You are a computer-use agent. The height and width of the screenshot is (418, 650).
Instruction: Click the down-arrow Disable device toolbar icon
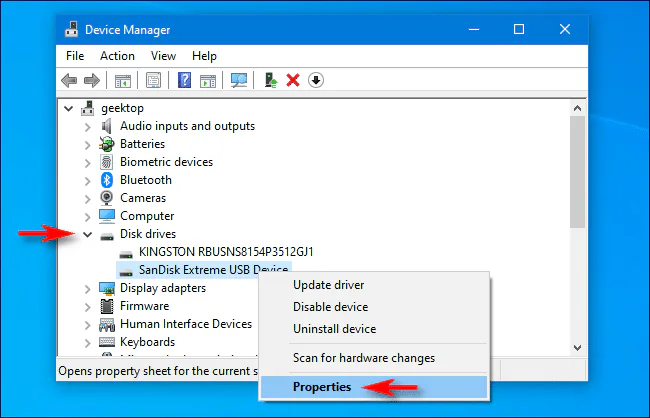(316, 80)
